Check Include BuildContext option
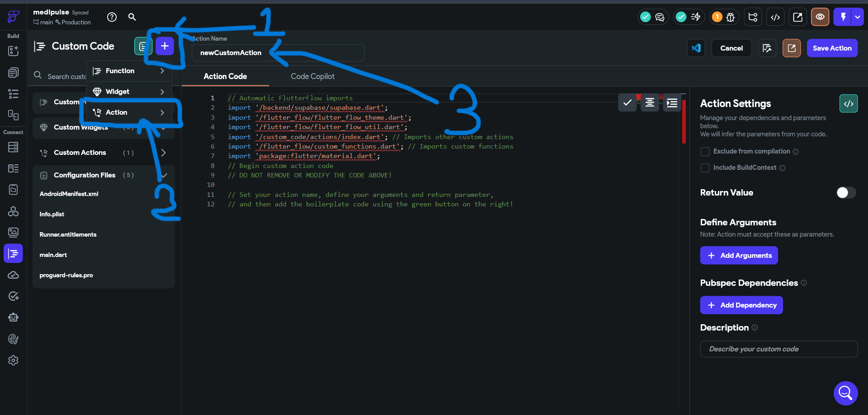 click(705, 168)
